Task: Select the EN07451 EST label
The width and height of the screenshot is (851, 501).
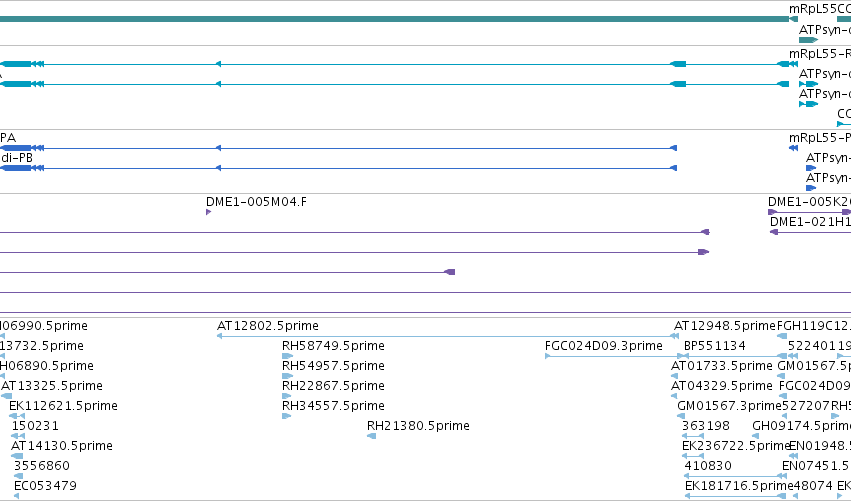Action: (816, 466)
